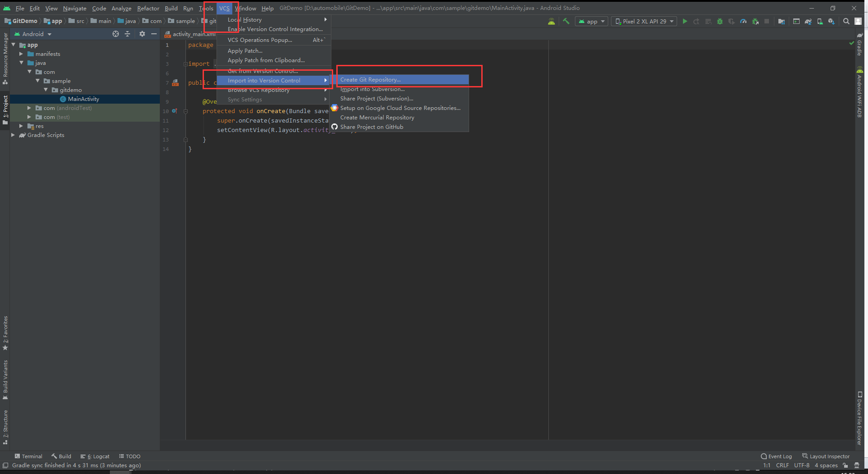Click the Android WiFi ADB toolbar icon

tap(552, 21)
